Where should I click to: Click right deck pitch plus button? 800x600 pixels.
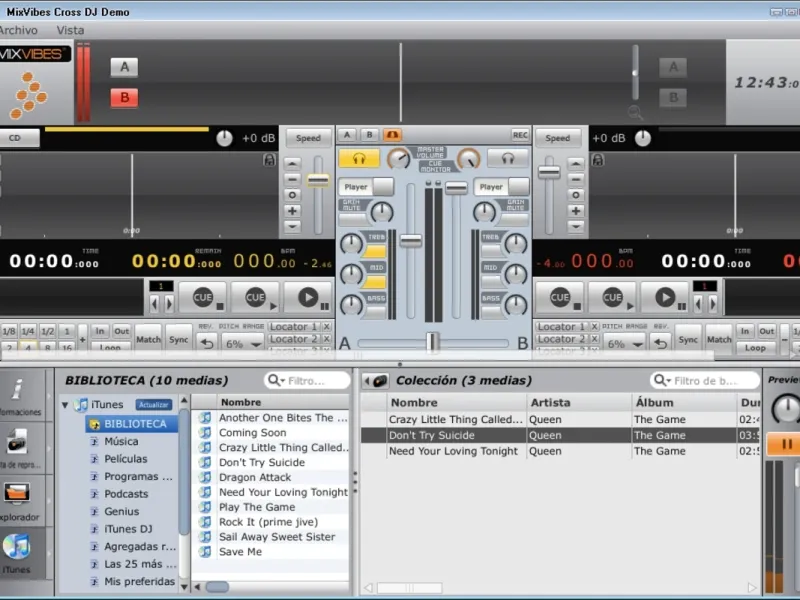pyautogui.click(x=576, y=211)
